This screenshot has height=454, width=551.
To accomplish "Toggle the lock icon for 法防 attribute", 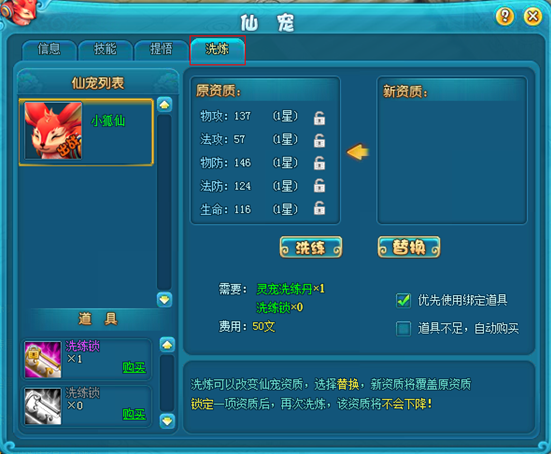I will pos(319,186).
